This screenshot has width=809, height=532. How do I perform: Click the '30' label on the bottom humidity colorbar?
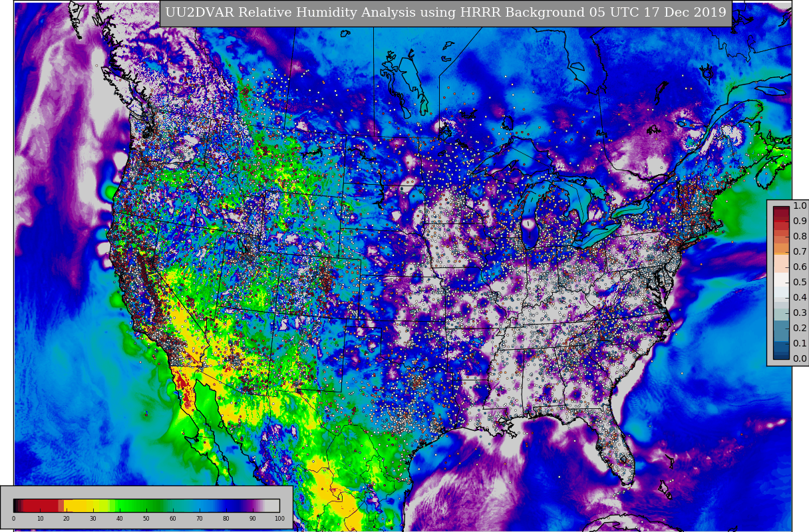tap(93, 519)
